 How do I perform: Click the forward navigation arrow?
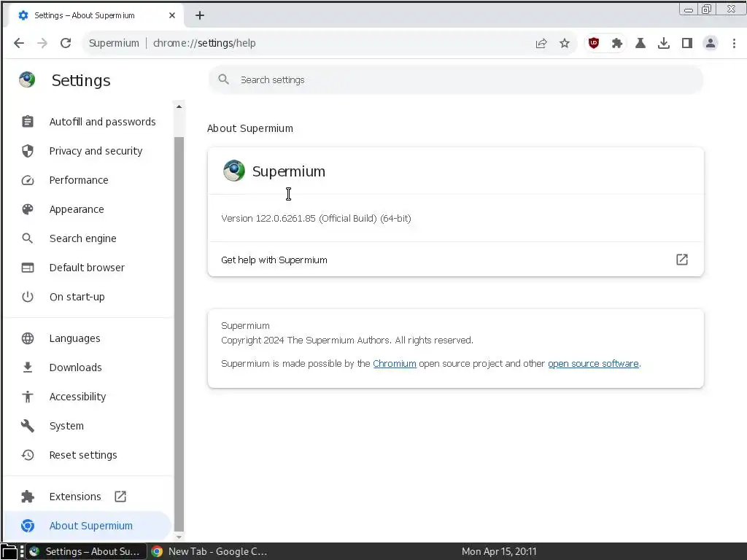click(x=42, y=43)
